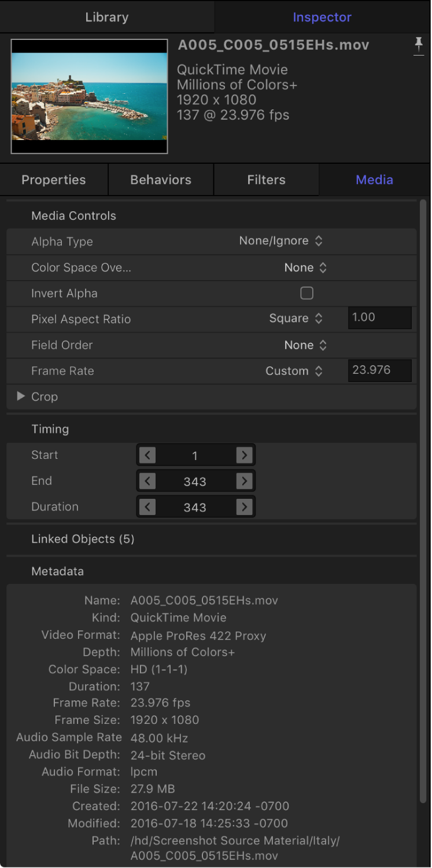Image resolution: width=432 pixels, height=868 pixels.
Task: Click the pin icon beside the file name
Action: (x=419, y=46)
